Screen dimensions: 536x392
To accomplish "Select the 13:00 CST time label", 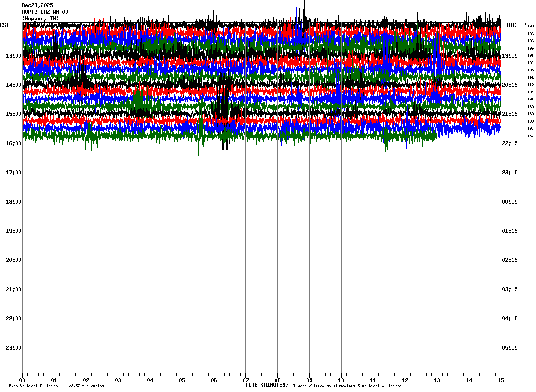I will pos(13,56).
